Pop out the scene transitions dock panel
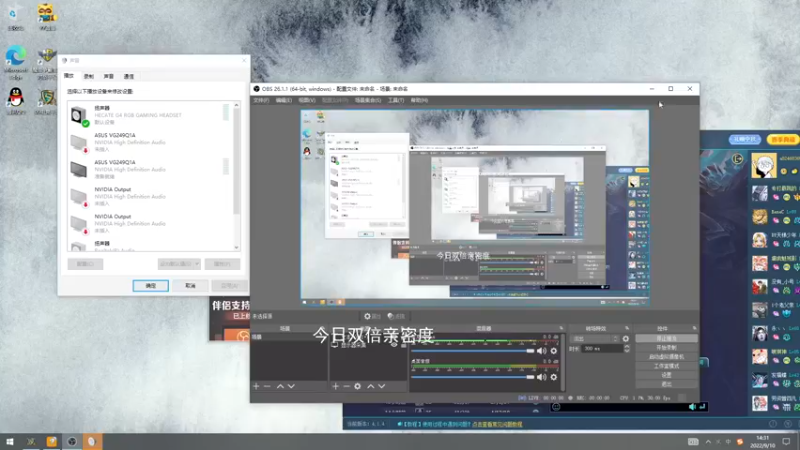Image resolution: width=800 pixels, height=450 pixels. point(627,328)
